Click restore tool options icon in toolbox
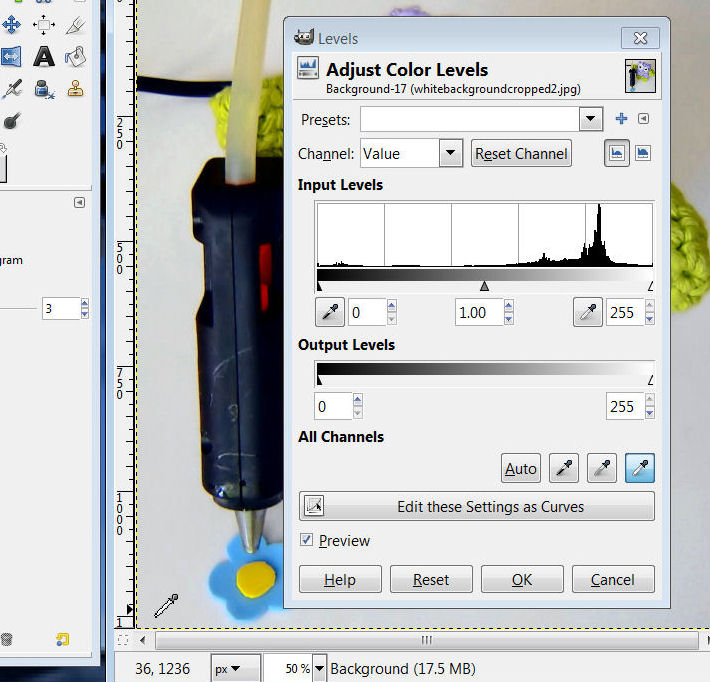 click(x=62, y=639)
